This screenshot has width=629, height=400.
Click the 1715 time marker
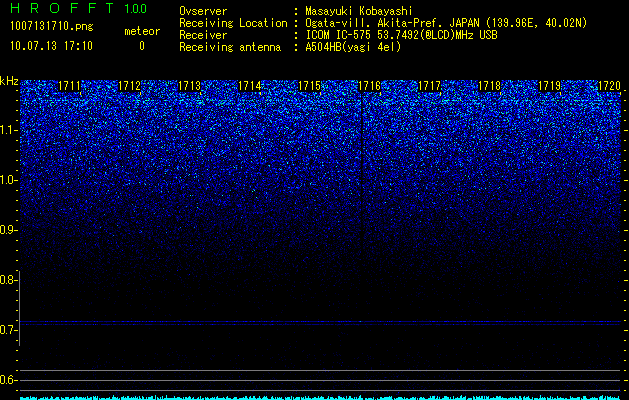pyautogui.click(x=310, y=86)
